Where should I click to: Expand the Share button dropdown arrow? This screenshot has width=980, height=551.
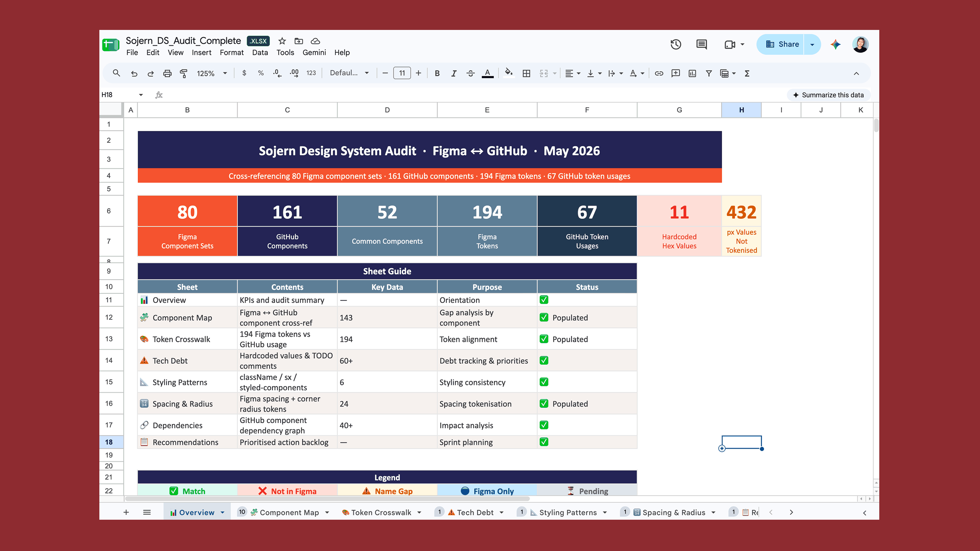812,45
